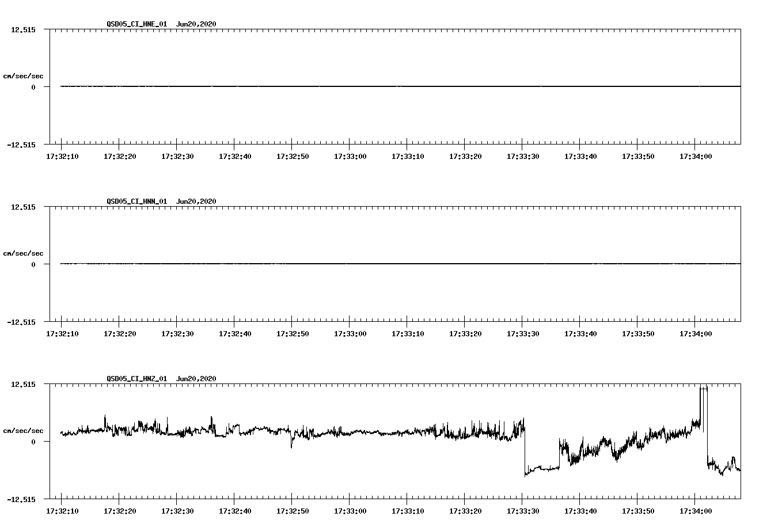Image resolution: width=782 pixels, height=532 pixels.
Task: Click the QSD05_CI_HNZ_01 plot title
Action: coord(137,378)
